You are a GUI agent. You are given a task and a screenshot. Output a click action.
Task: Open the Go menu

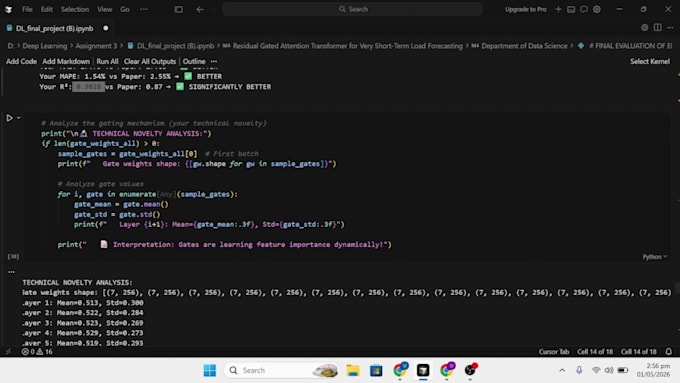(x=125, y=9)
